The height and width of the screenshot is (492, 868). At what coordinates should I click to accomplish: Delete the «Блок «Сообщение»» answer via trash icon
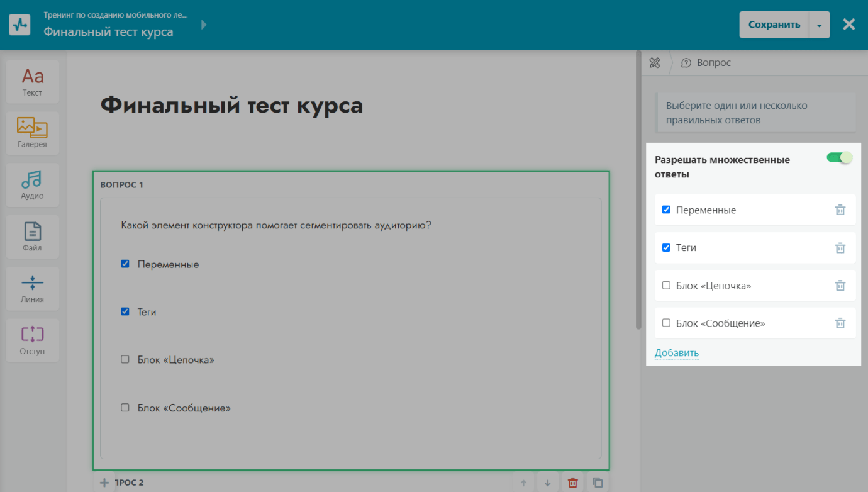(840, 323)
